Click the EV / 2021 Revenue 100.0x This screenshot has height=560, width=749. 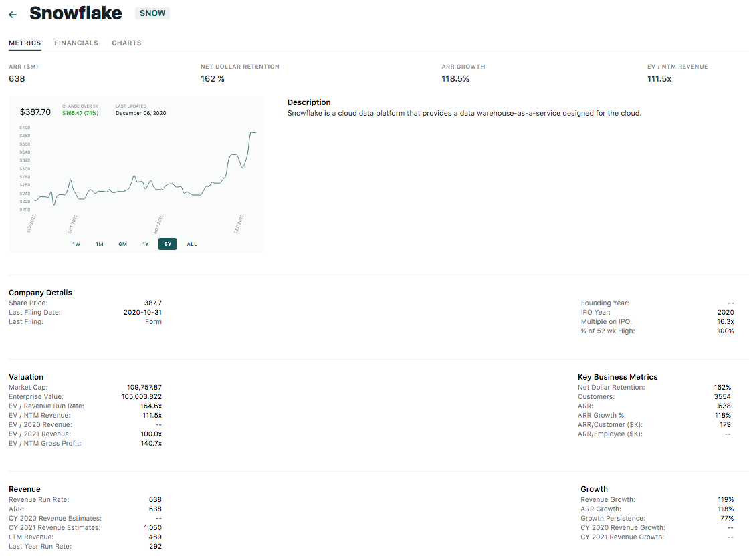[x=151, y=434]
